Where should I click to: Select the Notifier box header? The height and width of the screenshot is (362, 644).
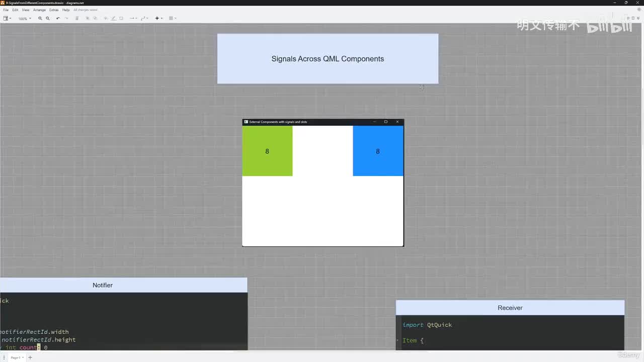pos(123,285)
